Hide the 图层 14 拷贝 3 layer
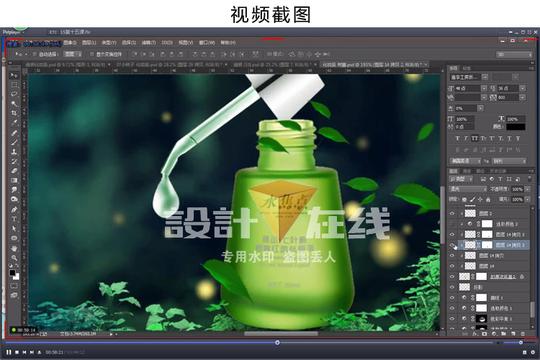 (453, 235)
